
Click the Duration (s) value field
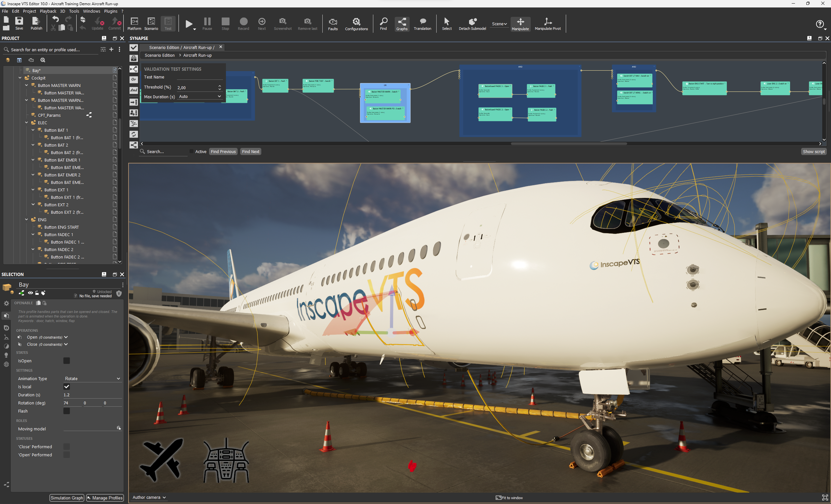93,394
